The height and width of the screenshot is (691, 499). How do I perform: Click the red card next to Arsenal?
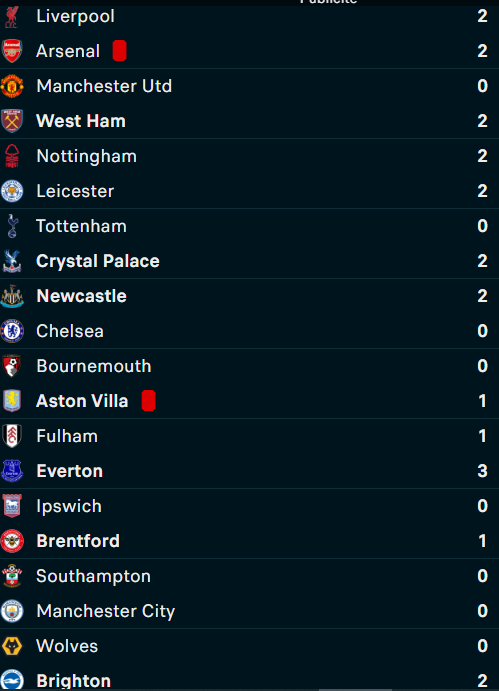[x=119, y=51]
